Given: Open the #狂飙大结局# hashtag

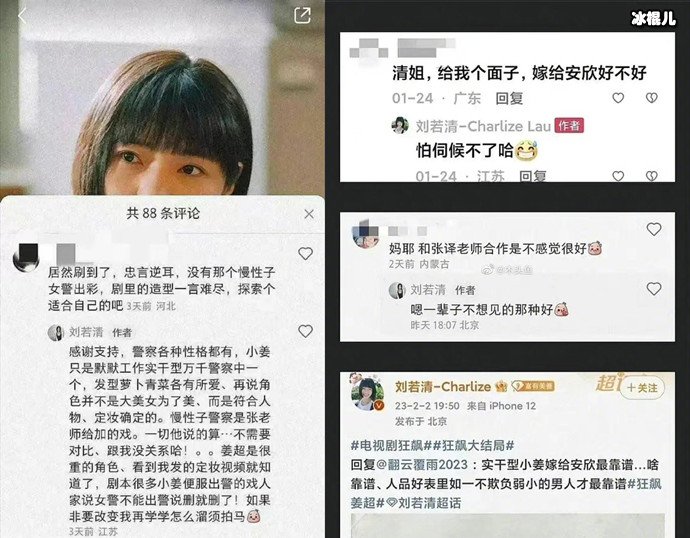Looking at the screenshot, I should pos(473,446).
